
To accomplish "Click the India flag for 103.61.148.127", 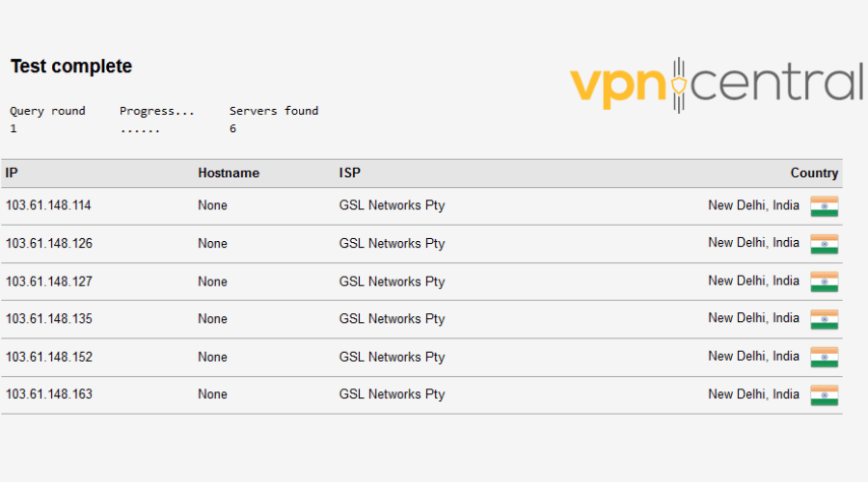I will click(x=825, y=281).
